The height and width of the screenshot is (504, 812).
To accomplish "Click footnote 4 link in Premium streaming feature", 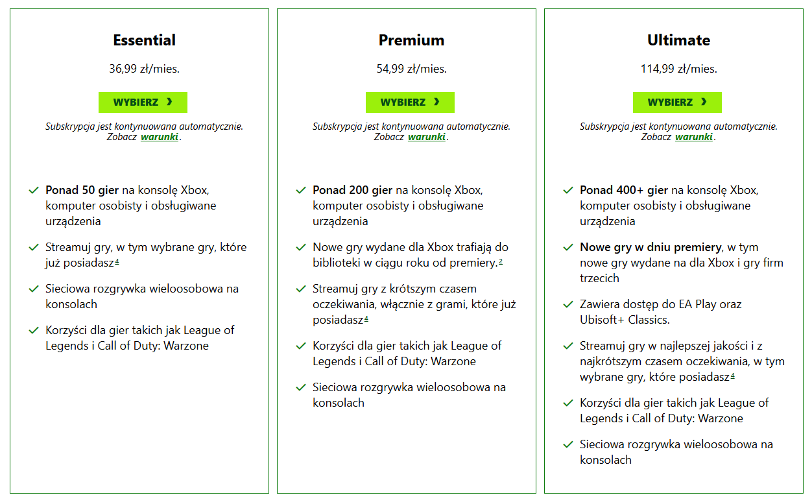I will tap(366, 318).
